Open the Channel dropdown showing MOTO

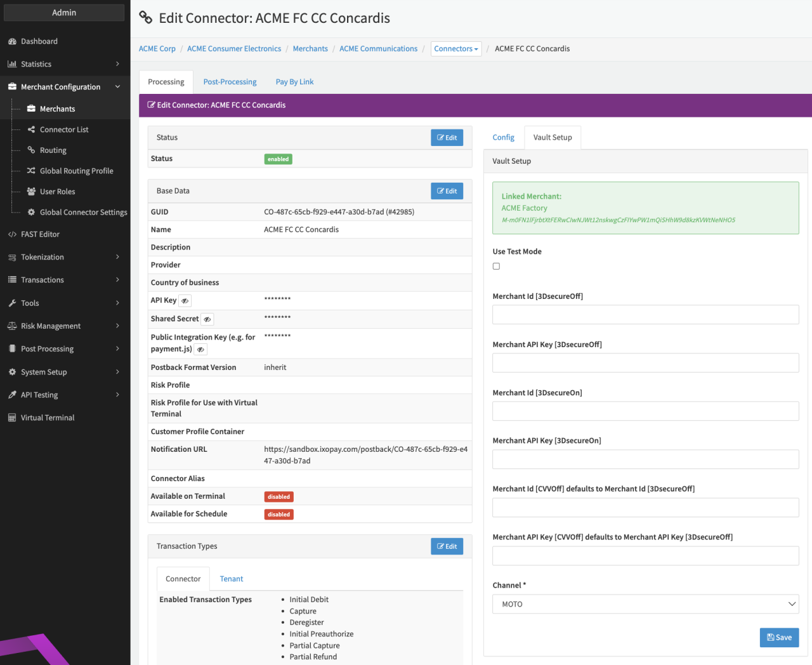click(x=645, y=604)
